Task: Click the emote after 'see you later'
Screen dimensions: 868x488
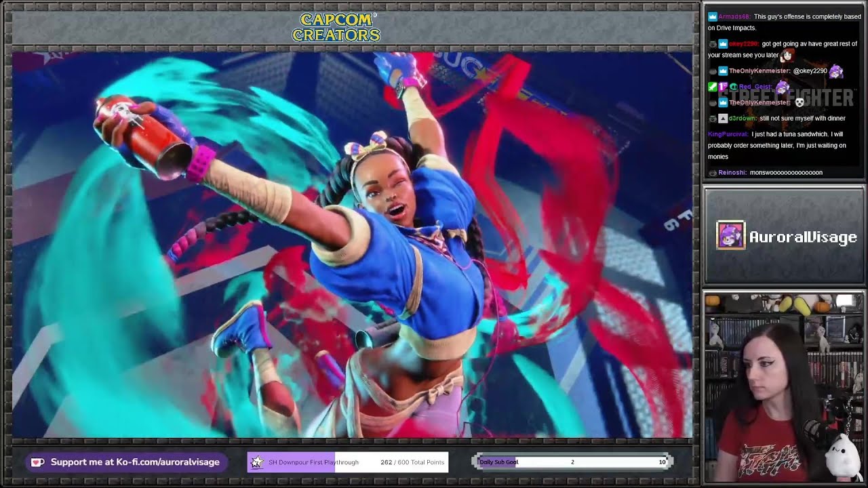Action: (788, 56)
